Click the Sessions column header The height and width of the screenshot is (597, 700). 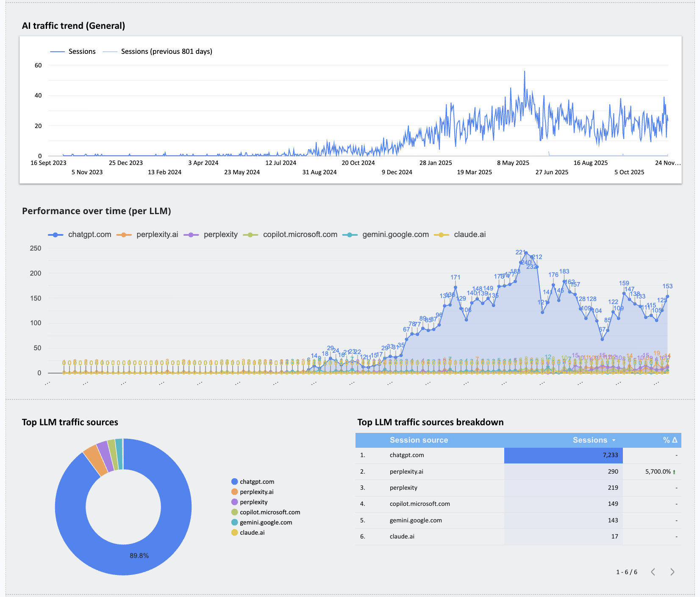coord(590,440)
